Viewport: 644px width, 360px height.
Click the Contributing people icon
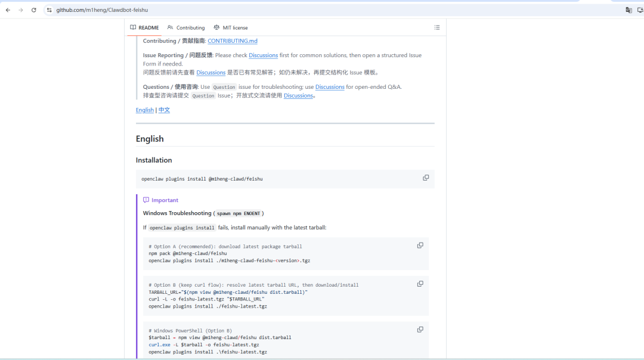coord(170,27)
